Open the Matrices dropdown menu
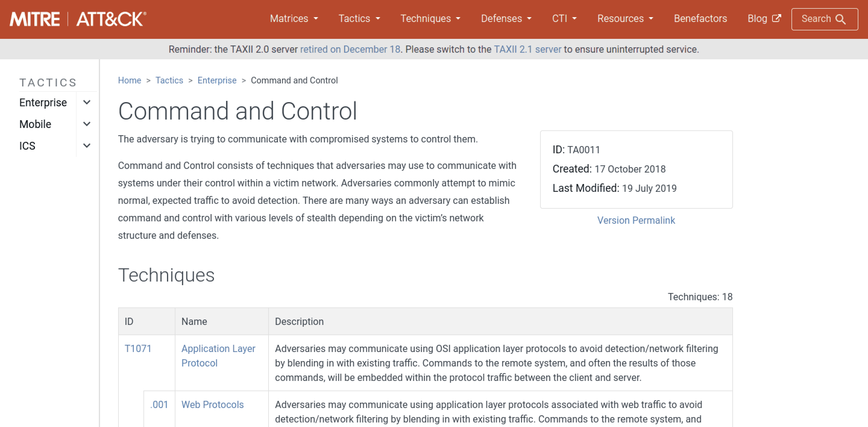 294,19
